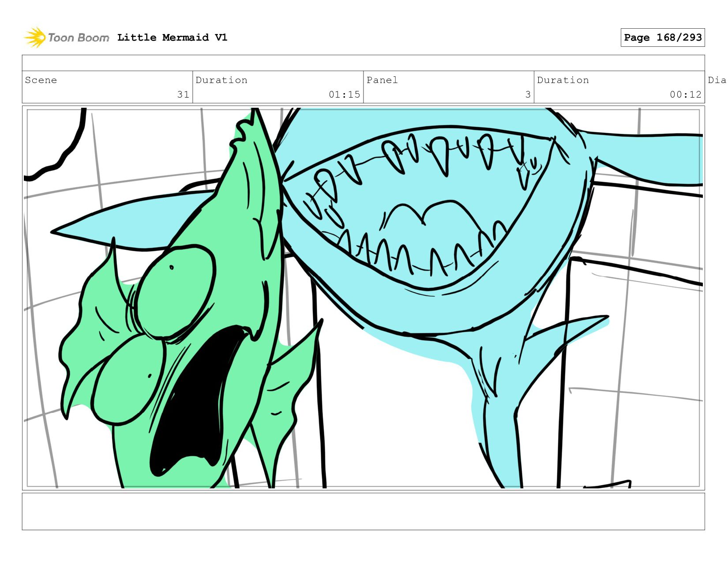The width and height of the screenshot is (728, 563).
Task: Select the panel number '3'
Action: [528, 94]
